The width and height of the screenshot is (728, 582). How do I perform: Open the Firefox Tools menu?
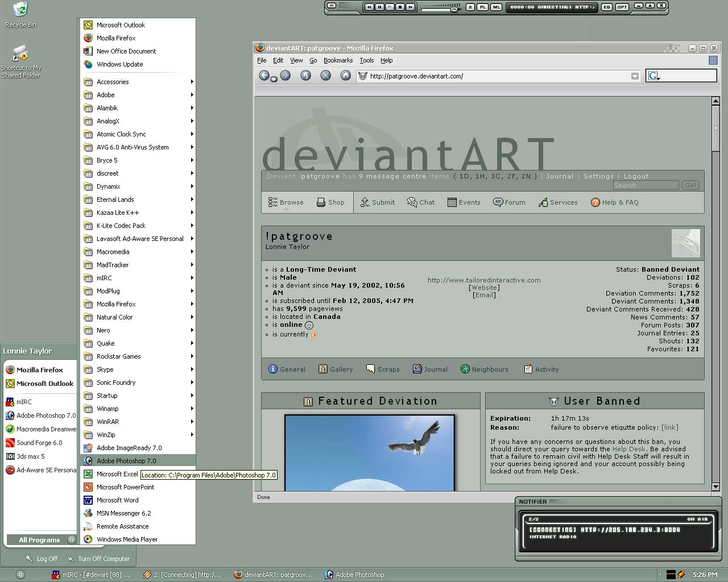[x=367, y=60]
